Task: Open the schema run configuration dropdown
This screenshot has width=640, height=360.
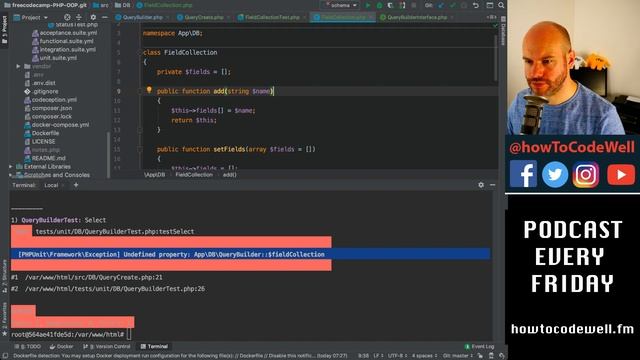Action: pyautogui.click(x=341, y=5)
